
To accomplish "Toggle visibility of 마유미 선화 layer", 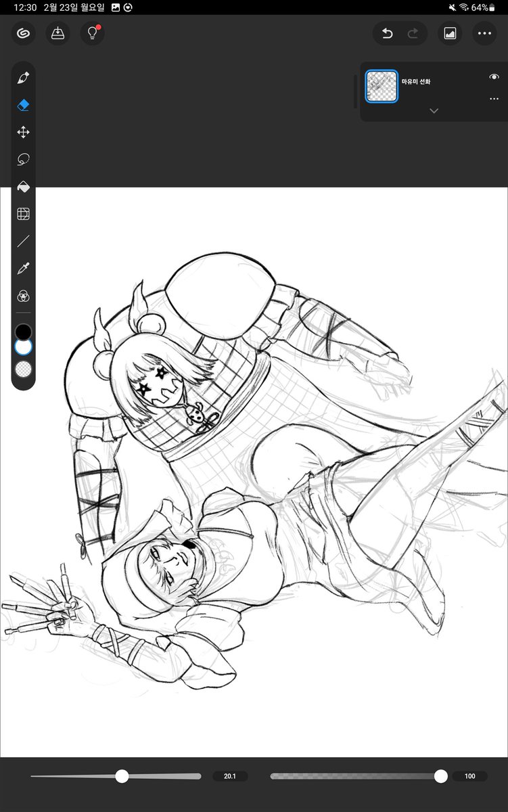I will click(494, 77).
